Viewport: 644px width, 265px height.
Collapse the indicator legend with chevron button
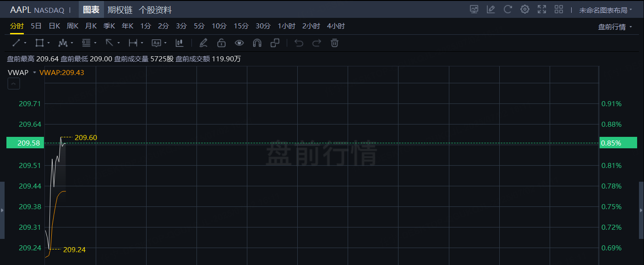[x=14, y=84]
